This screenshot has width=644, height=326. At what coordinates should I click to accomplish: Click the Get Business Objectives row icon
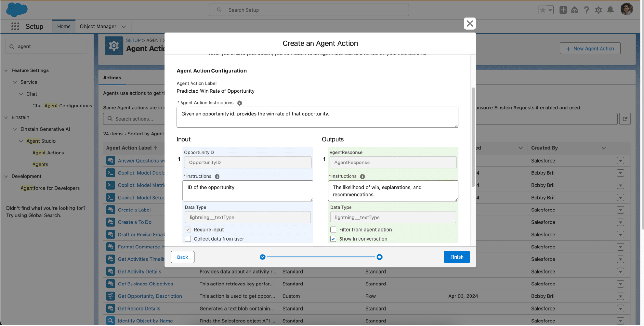pos(110,284)
